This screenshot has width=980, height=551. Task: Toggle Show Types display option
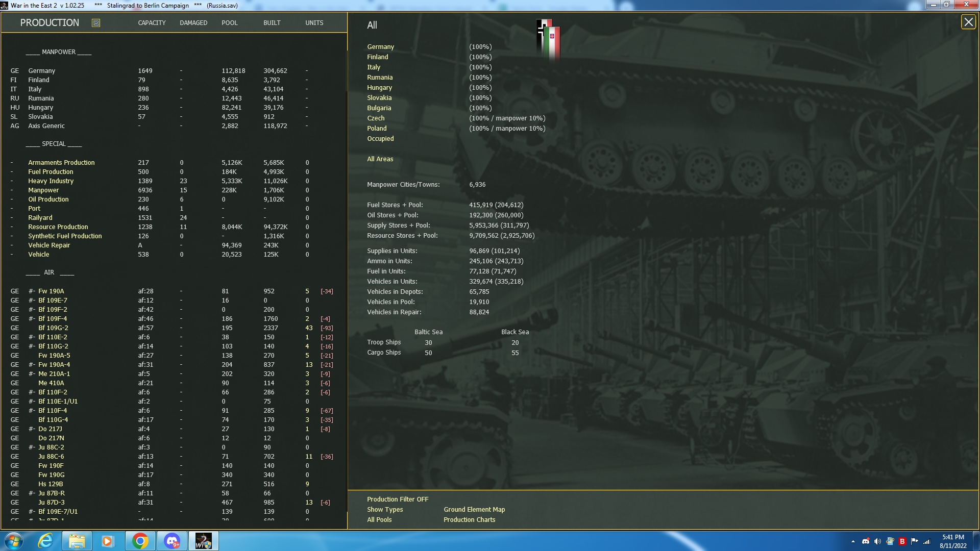point(384,510)
